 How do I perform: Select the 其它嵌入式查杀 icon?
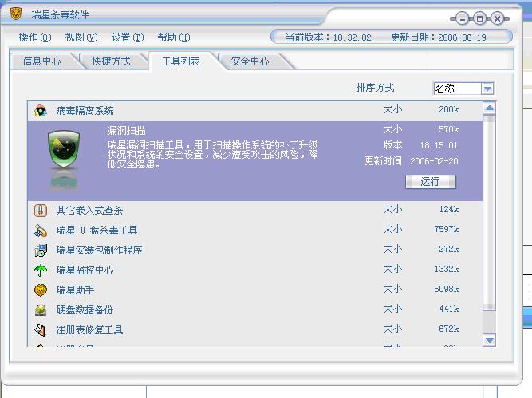[x=41, y=211]
